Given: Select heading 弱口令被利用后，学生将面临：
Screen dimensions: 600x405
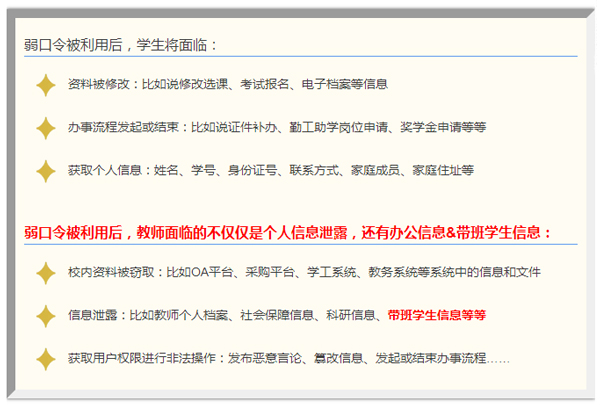Looking at the screenshot, I should pos(121,45).
